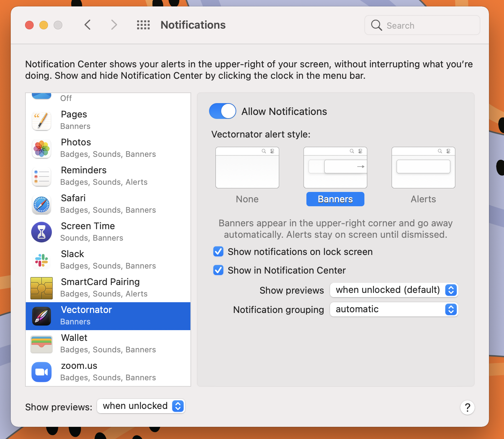Select the Wallet row name

pyautogui.click(x=74, y=338)
